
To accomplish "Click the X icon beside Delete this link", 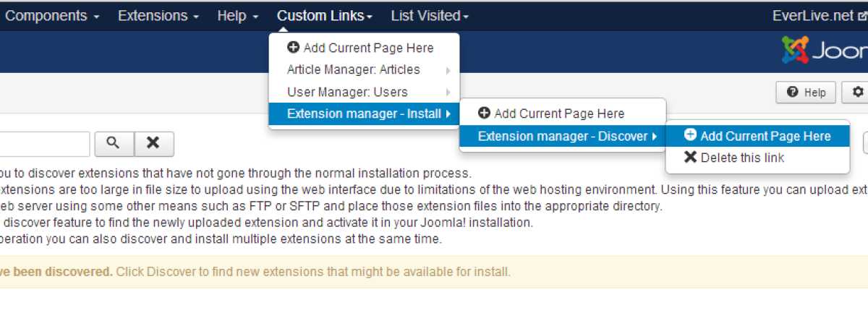I will coord(690,158).
